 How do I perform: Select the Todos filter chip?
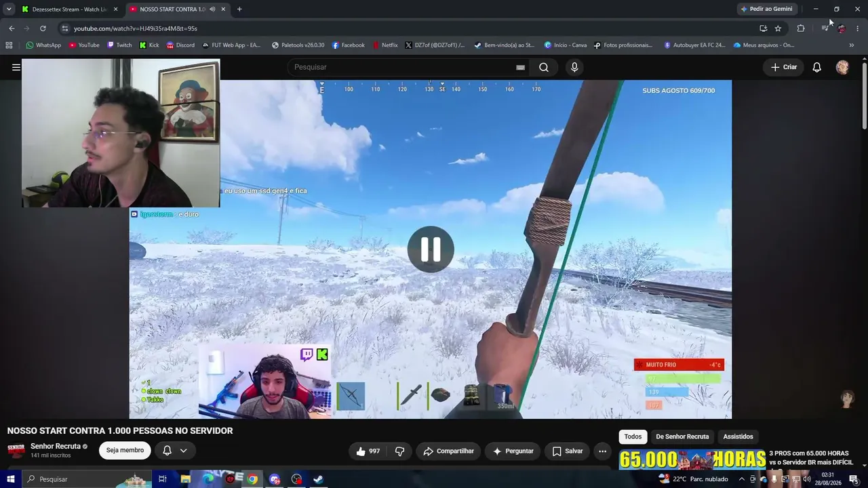point(633,436)
